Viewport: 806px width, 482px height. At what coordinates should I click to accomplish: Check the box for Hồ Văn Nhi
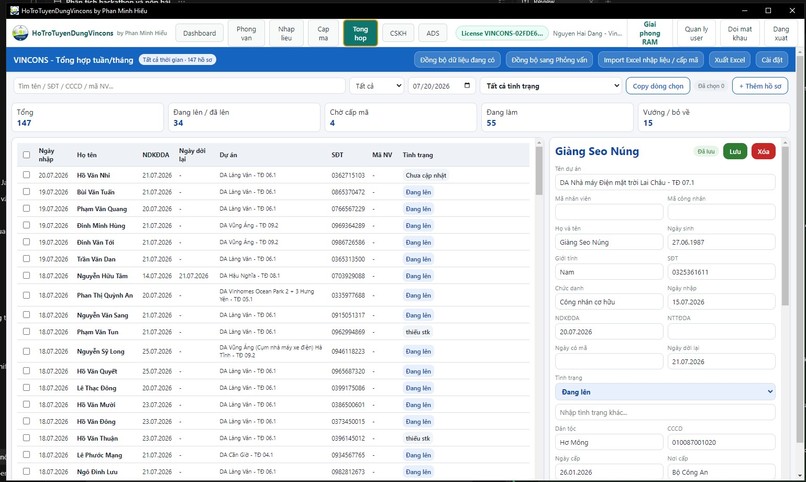tap(26, 175)
